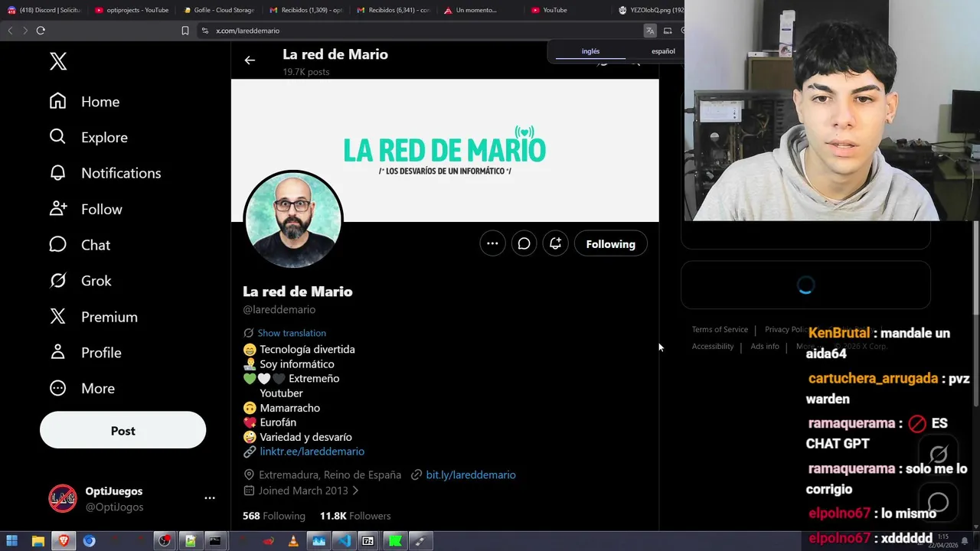Open Windows Start menu
The height and width of the screenshot is (551, 980).
[x=12, y=541]
